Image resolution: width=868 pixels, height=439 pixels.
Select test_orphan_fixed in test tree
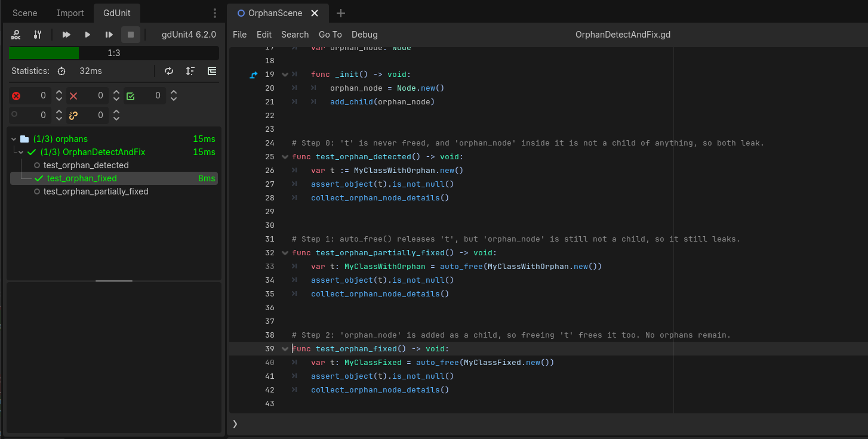pyautogui.click(x=113, y=178)
